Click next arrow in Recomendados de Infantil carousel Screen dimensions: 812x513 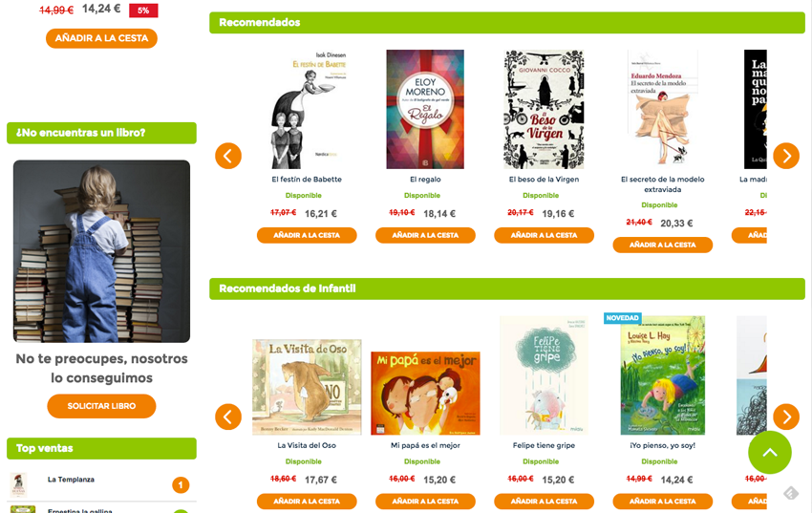(786, 417)
